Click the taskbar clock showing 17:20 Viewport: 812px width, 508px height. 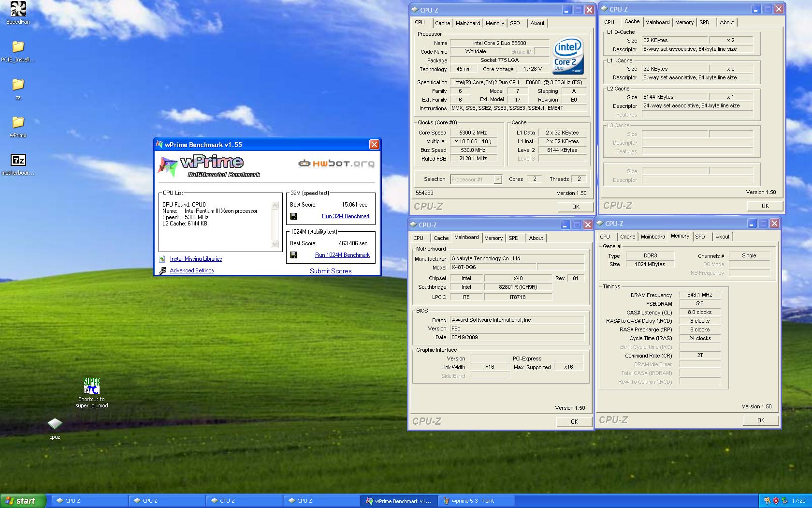pos(798,501)
